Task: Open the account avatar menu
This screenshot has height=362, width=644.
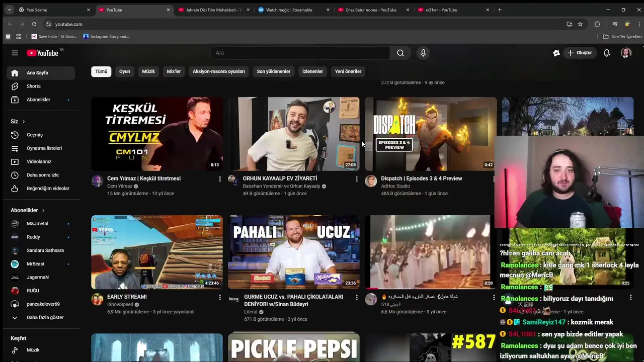Action: click(626, 53)
